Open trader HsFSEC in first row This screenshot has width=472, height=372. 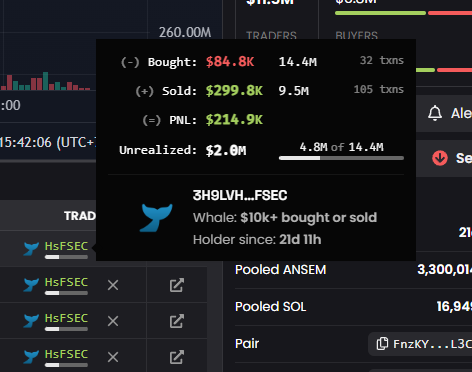click(x=66, y=246)
